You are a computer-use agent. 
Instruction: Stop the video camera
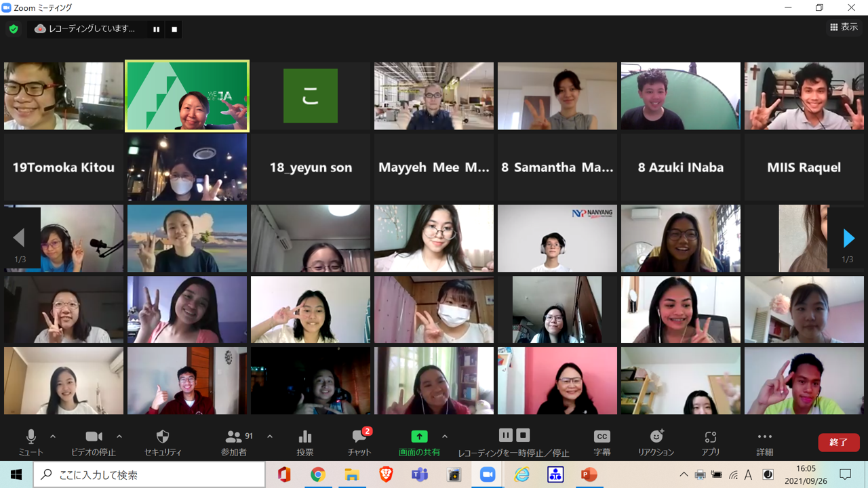[x=94, y=442]
